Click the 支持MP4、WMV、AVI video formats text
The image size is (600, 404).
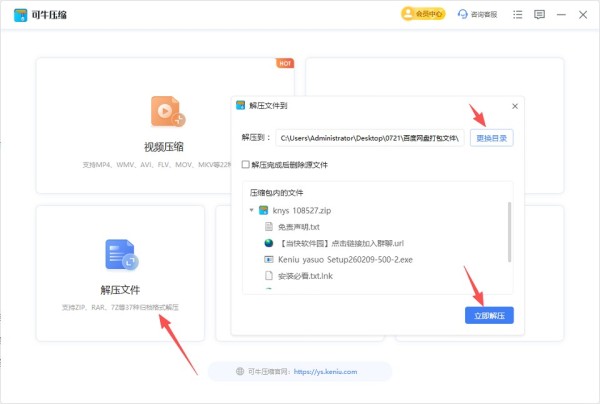tap(157, 165)
